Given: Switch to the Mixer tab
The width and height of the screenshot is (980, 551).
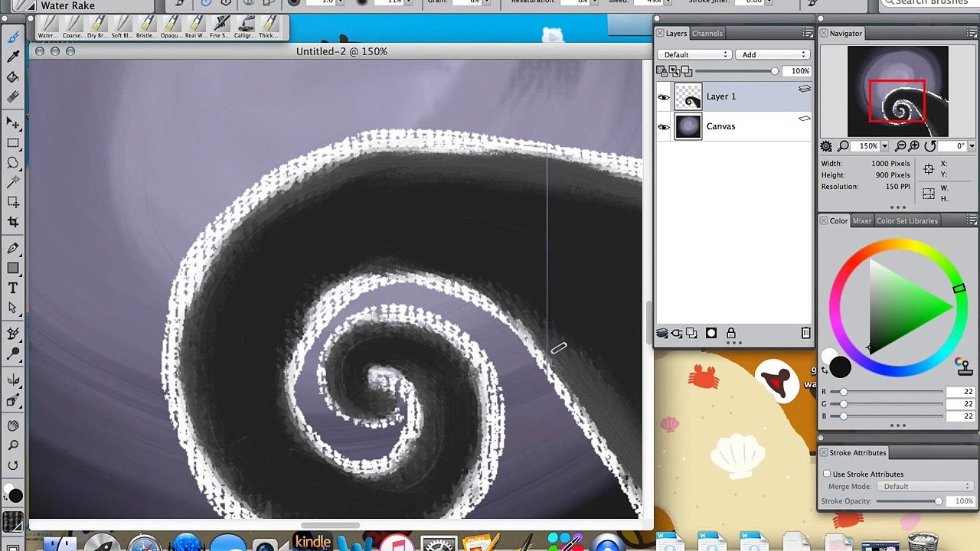Looking at the screenshot, I should [862, 221].
